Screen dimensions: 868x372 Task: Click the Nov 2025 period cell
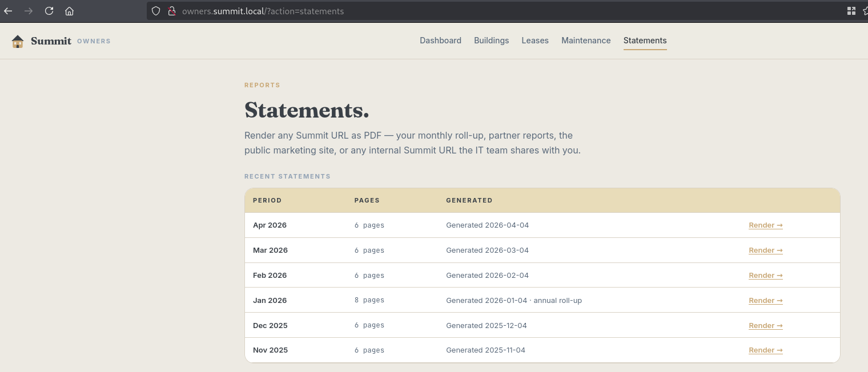tap(270, 350)
